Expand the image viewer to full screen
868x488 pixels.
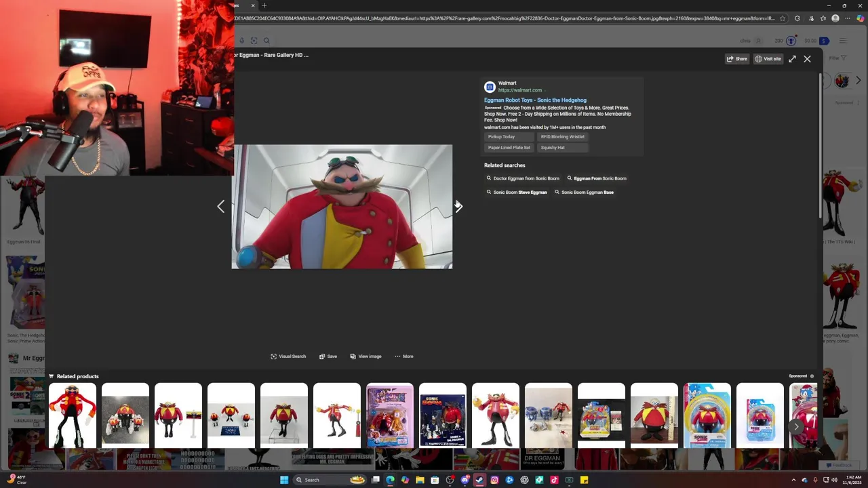point(792,59)
